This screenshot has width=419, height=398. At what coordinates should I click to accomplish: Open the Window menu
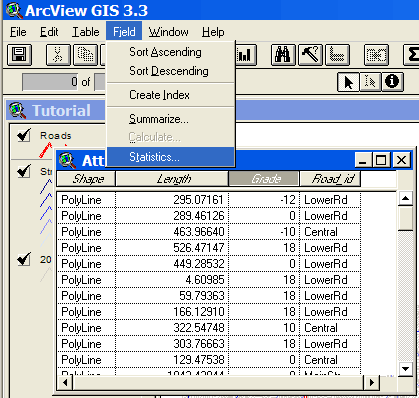[x=169, y=32]
